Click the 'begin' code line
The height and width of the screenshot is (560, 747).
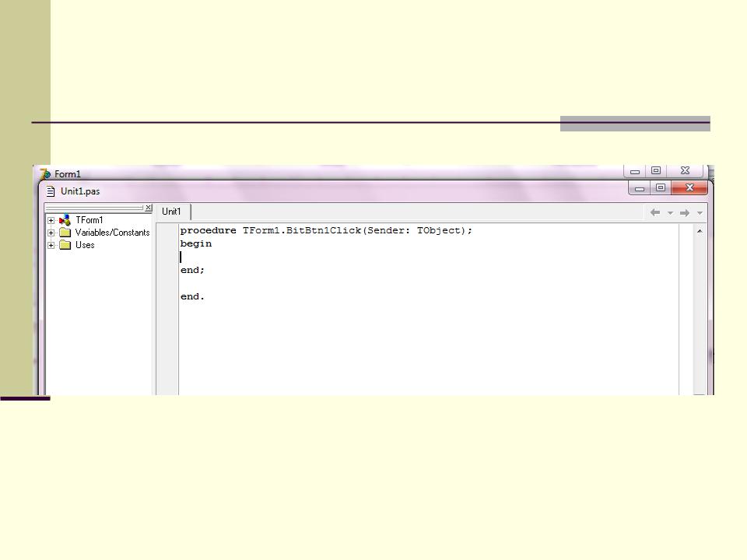point(196,243)
